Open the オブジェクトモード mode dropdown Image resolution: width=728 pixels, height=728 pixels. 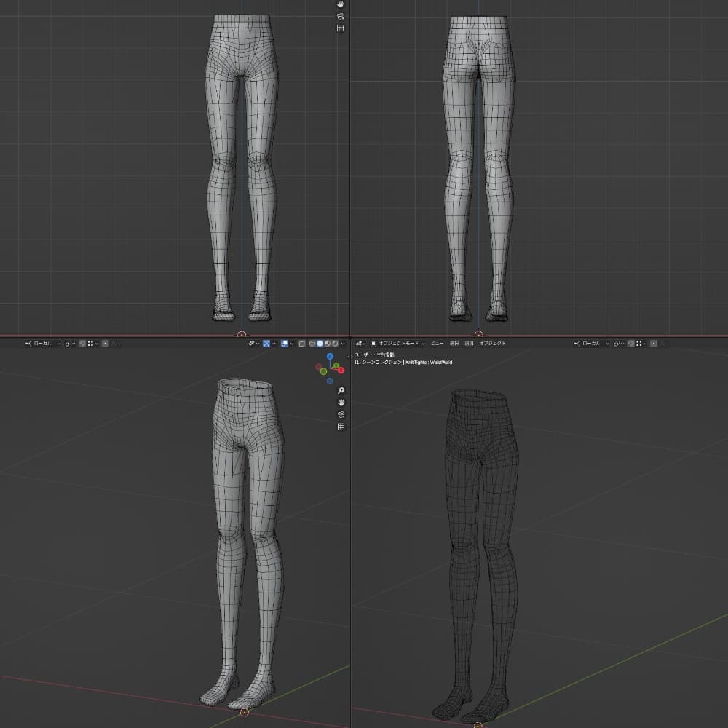tap(398, 344)
